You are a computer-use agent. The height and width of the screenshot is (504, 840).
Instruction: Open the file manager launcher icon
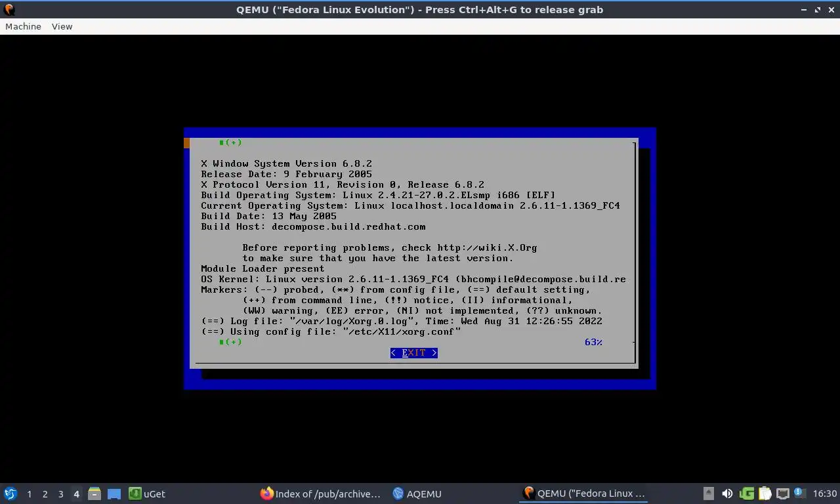pyautogui.click(x=94, y=493)
